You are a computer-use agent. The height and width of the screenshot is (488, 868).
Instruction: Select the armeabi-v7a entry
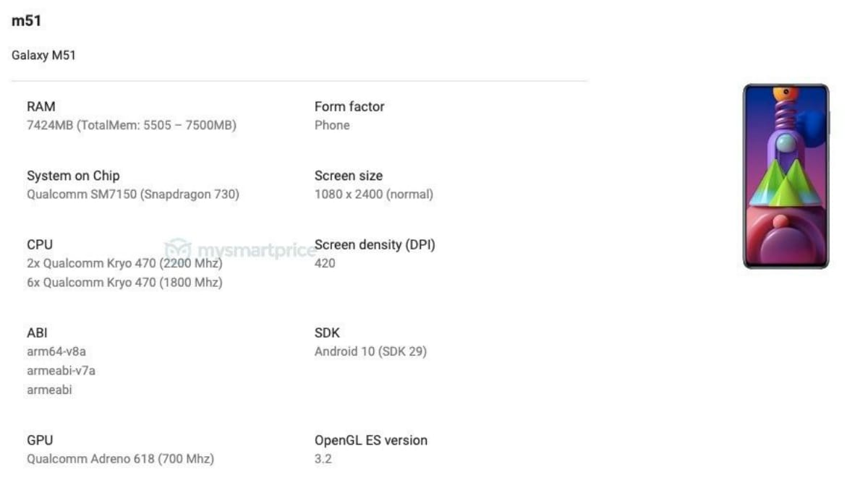coord(61,371)
